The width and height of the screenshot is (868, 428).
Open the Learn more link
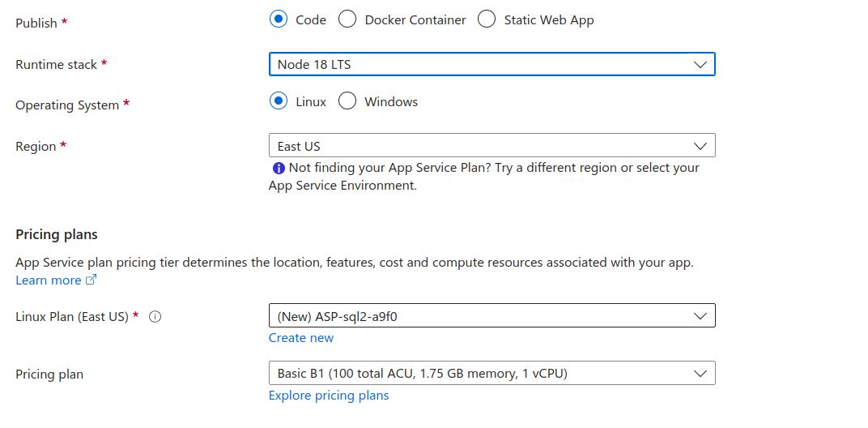pyautogui.click(x=49, y=280)
